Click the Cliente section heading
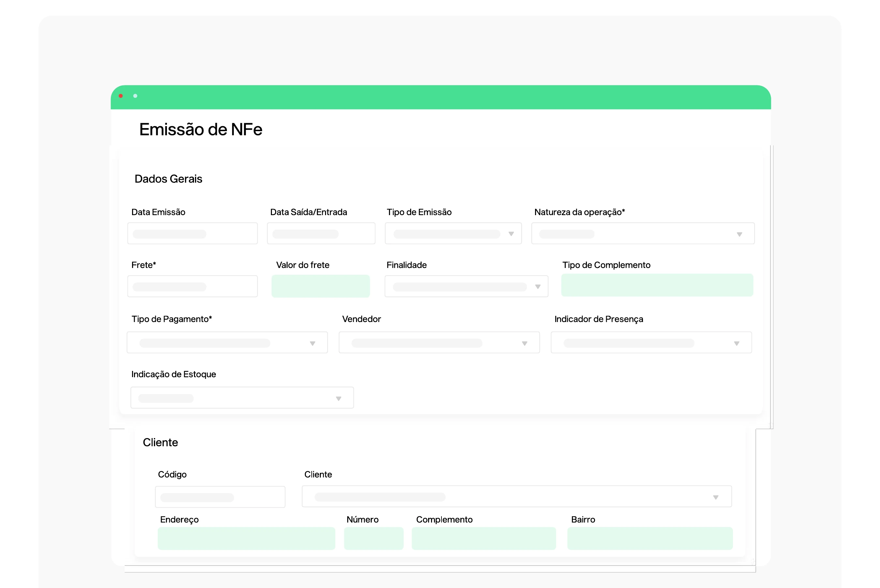This screenshot has width=880, height=588. (160, 443)
